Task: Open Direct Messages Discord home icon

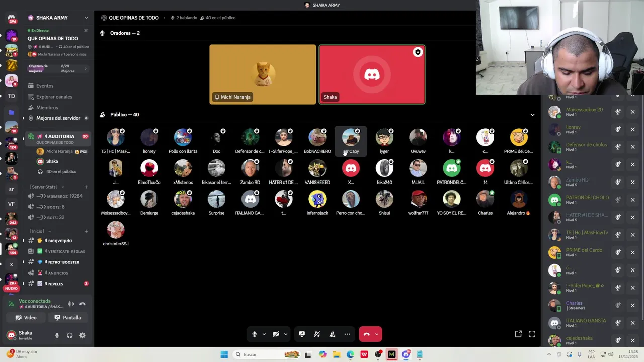Action: 11,18
